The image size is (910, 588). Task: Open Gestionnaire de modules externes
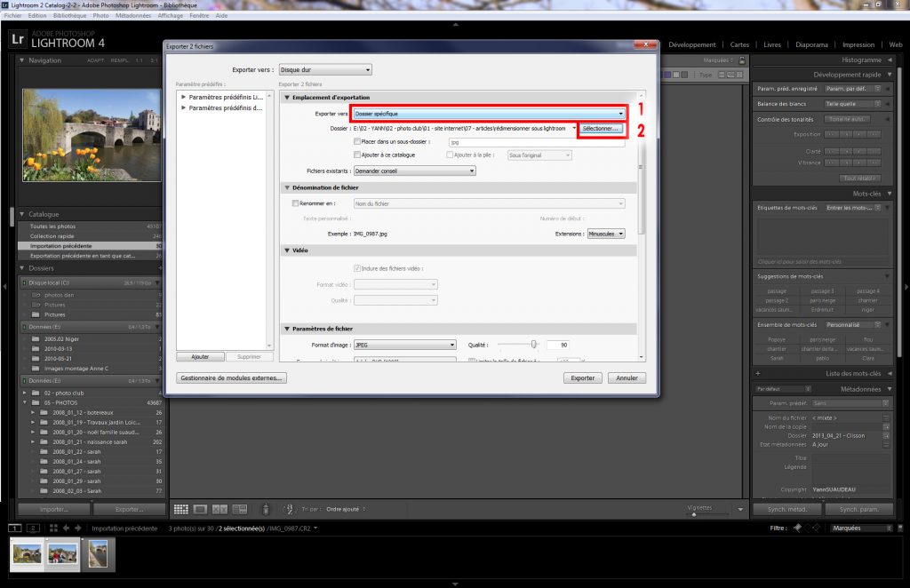tap(231, 378)
